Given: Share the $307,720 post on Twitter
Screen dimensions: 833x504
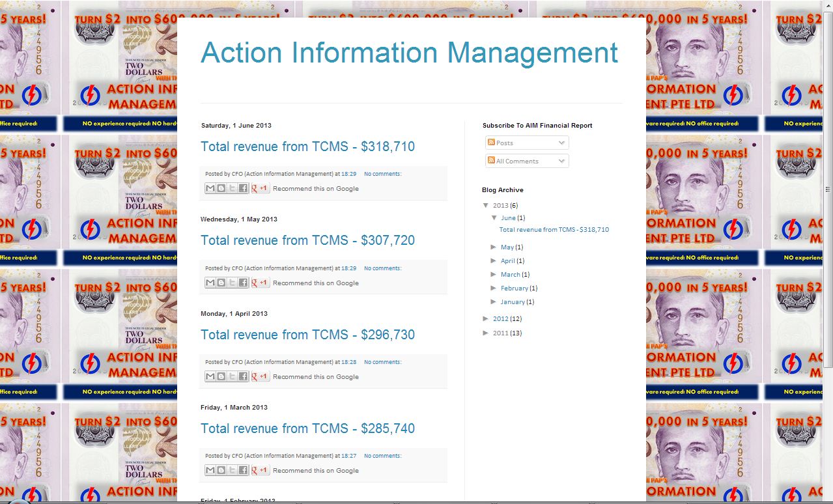Looking at the screenshot, I should 232,283.
